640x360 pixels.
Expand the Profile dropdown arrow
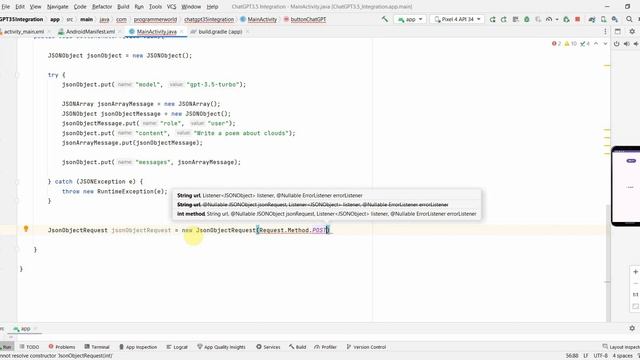coord(557,19)
